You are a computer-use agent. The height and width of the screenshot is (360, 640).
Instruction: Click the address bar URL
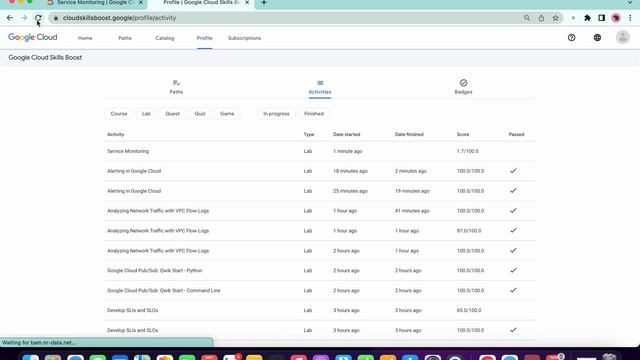(120, 18)
